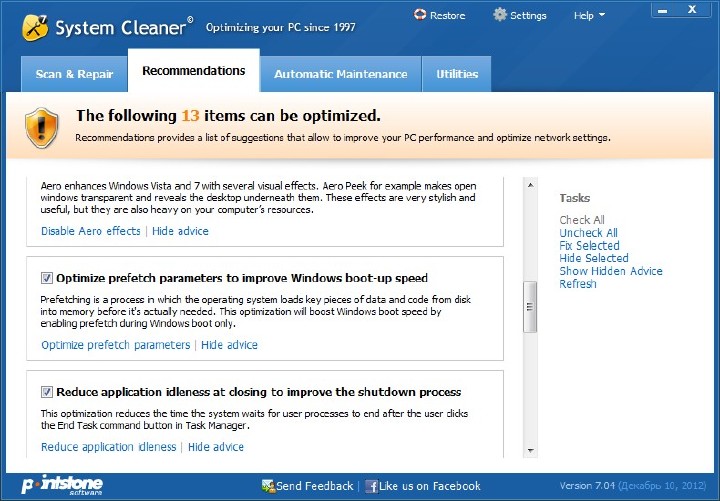This screenshot has height=501, width=720.
Task: Click the Send Feedback icon
Action: click(x=268, y=486)
